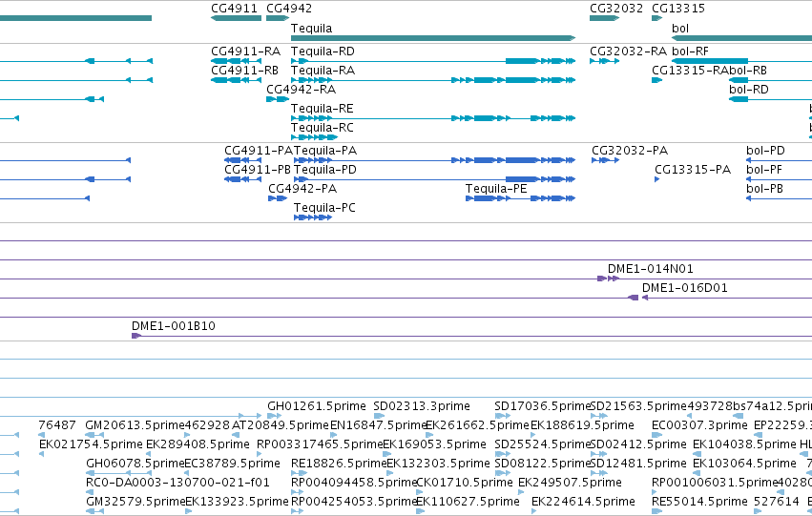Image resolution: width=812 pixels, height=516 pixels.
Task: Click the CG4942 gene label
Action: click(x=289, y=9)
